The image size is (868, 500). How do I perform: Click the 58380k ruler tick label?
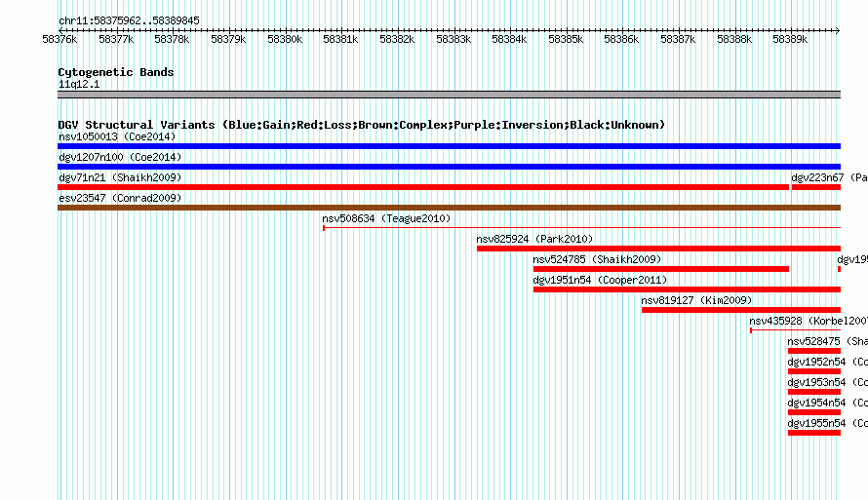pyautogui.click(x=285, y=39)
